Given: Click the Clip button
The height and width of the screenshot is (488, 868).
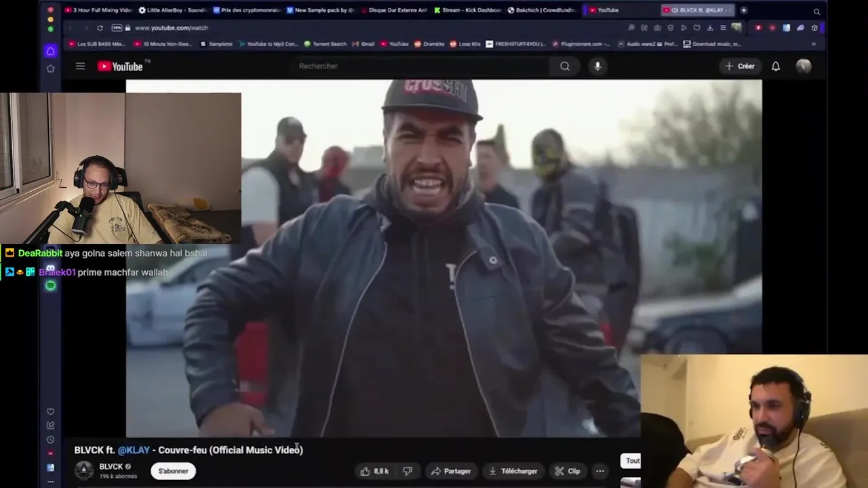Looking at the screenshot, I should (567, 471).
